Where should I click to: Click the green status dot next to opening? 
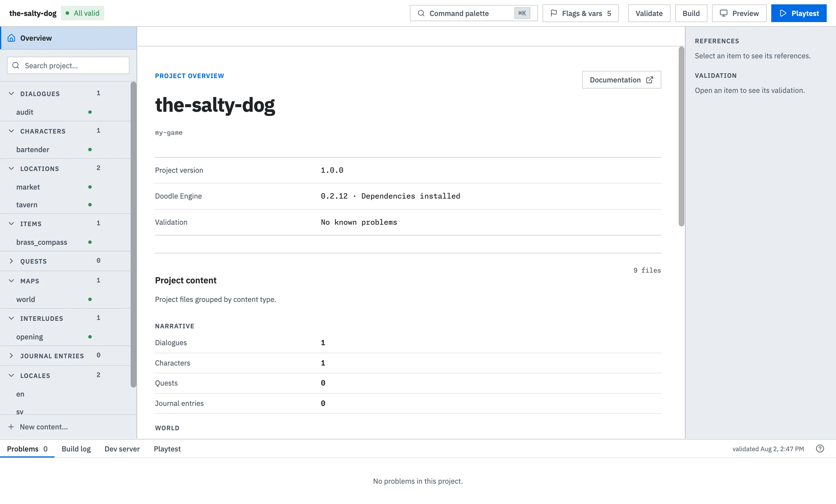point(90,337)
